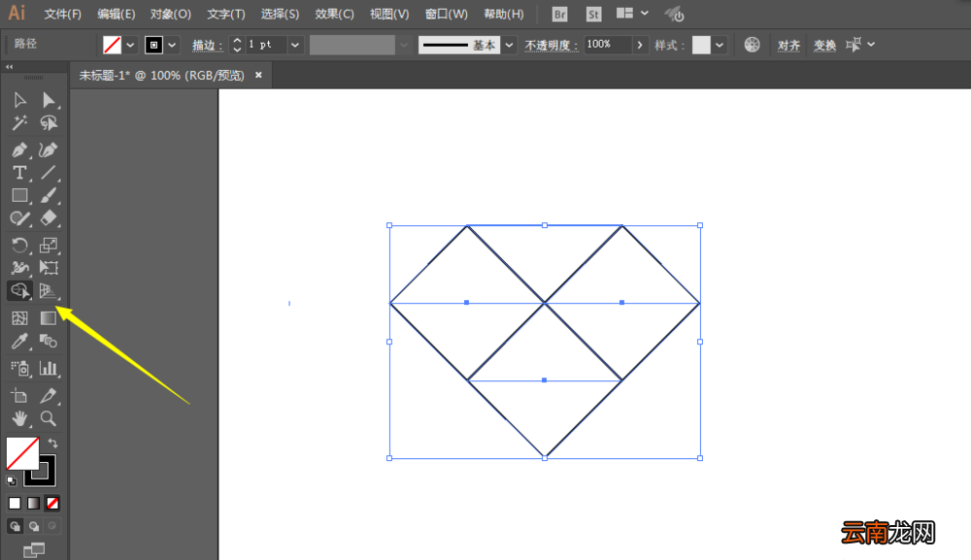Open the 样式 graphic style dropdown

pyautogui.click(x=719, y=45)
